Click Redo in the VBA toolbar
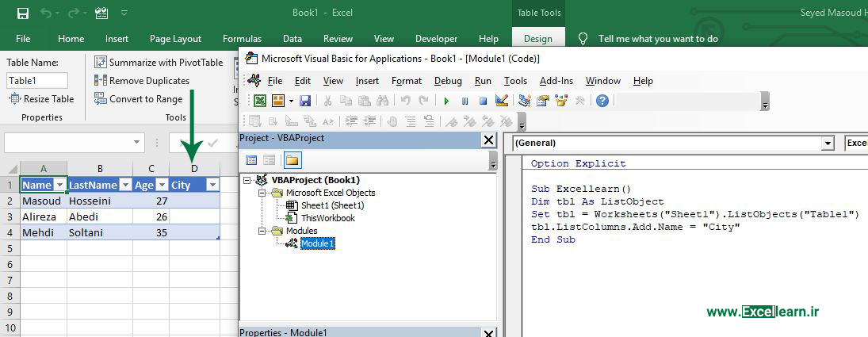The image size is (868, 337). [423, 101]
